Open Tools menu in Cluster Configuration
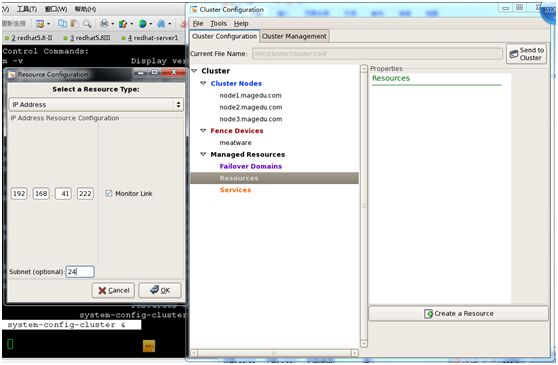 219,23
